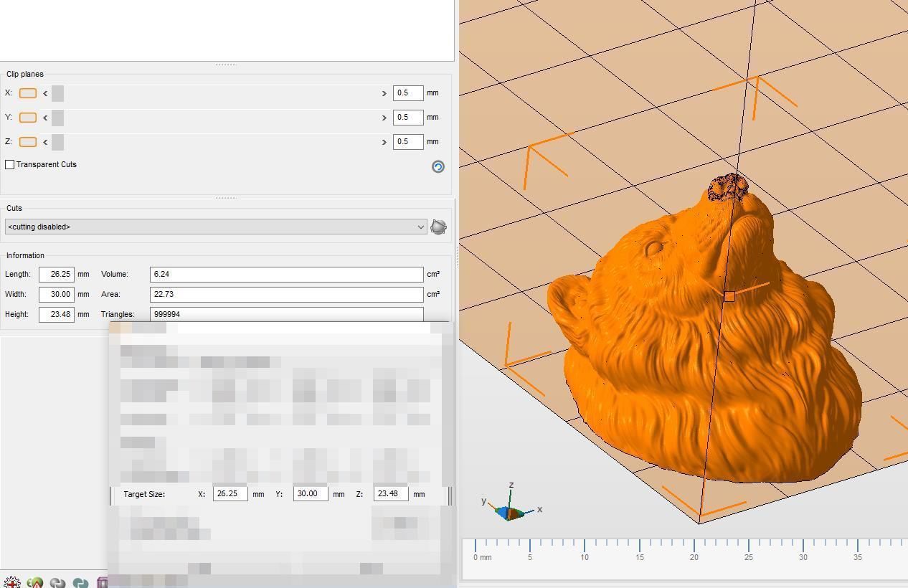This screenshot has width=908, height=588.
Task: Click the Y clip plane slider handle
Action: (57, 118)
